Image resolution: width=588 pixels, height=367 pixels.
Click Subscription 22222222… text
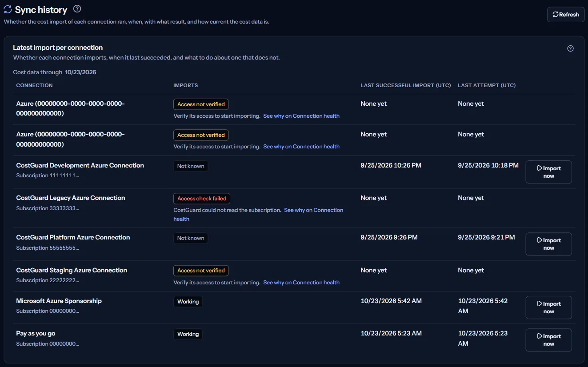pyautogui.click(x=48, y=280)
